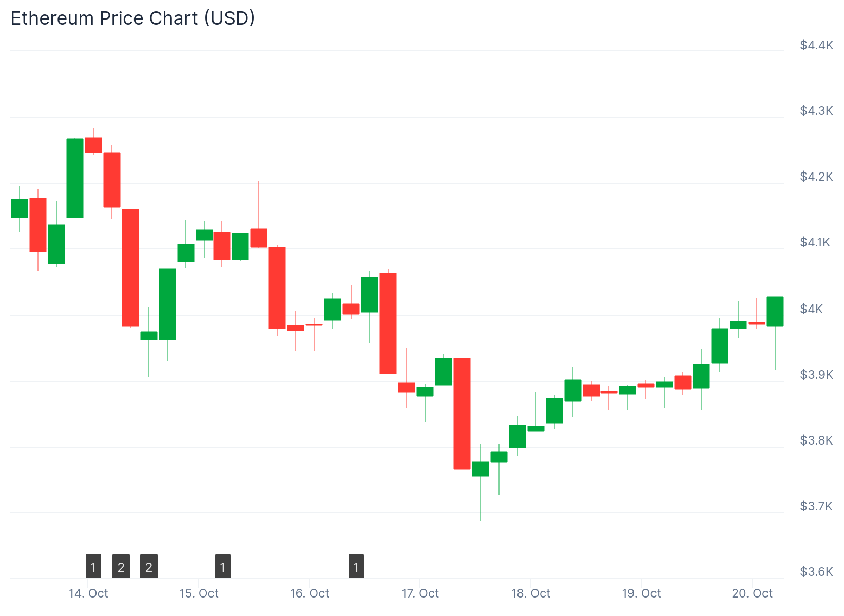The height and width of the screenshot is (616, 844).
Task: Click the green candle with the lowest wick near $3.7K
Action: [481, 469]
